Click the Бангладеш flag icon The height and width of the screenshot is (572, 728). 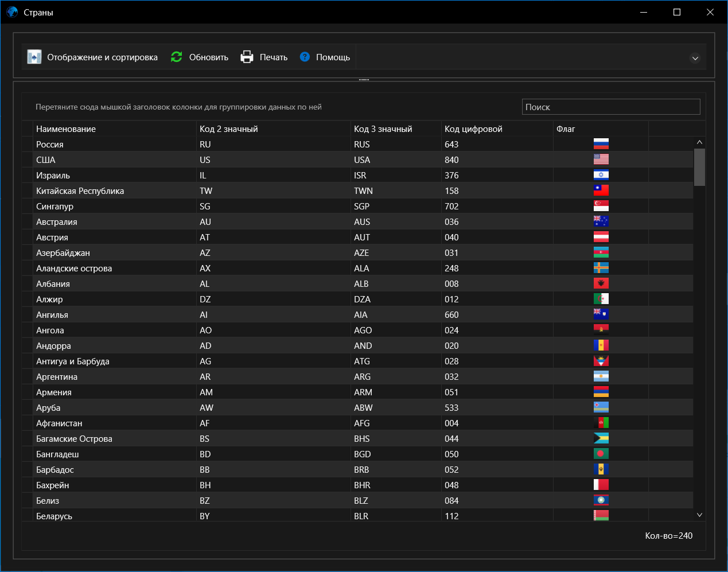point(601,454)
